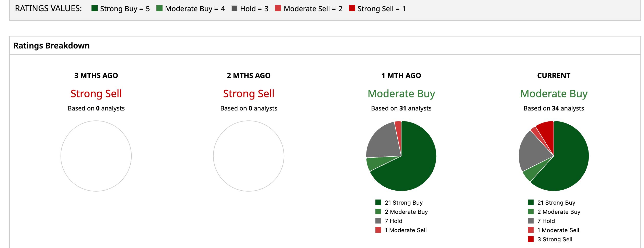Viewport: 644px width, 248px height.
Task: Click the 3 MTHS AGO Strong Sell rating text
Action: (96, 94)
